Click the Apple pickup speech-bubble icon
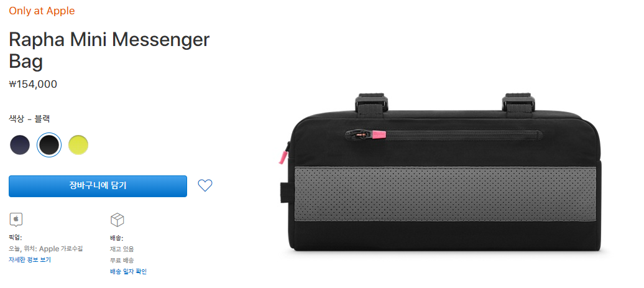 (16, 220)
